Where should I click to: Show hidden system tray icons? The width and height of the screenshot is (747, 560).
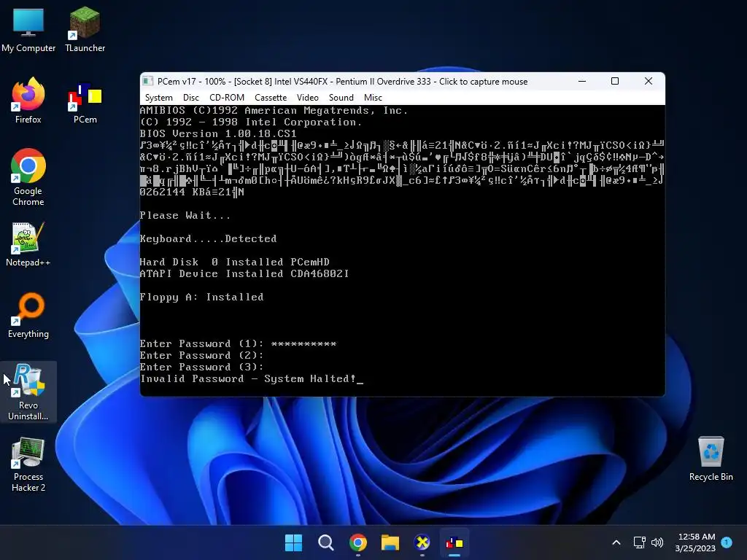616,542
